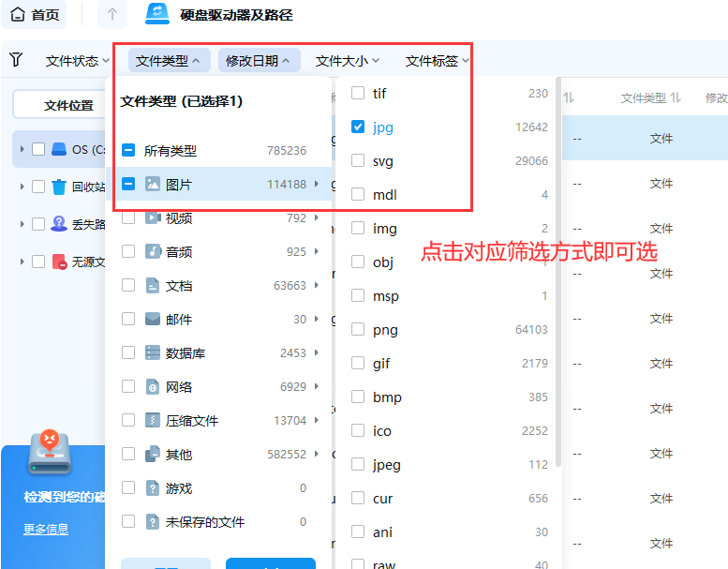Switch to the 文件位置 tab
The height and width of the screenshot is (569, 728).
tap(60, 105)
